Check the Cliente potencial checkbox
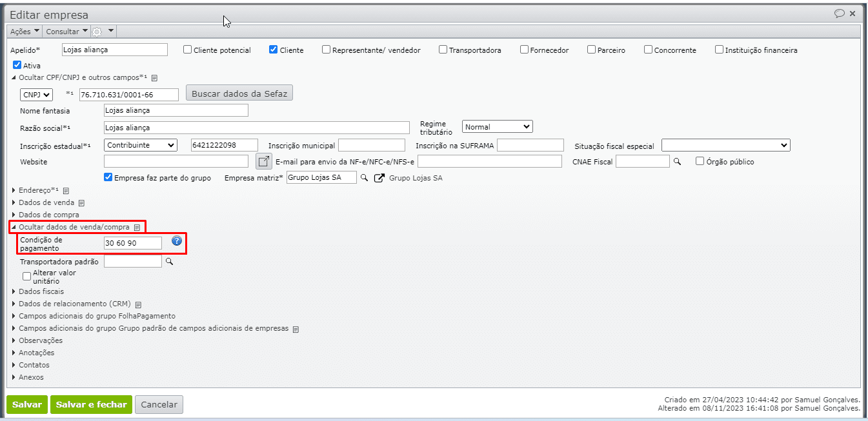 pos(188,50)
